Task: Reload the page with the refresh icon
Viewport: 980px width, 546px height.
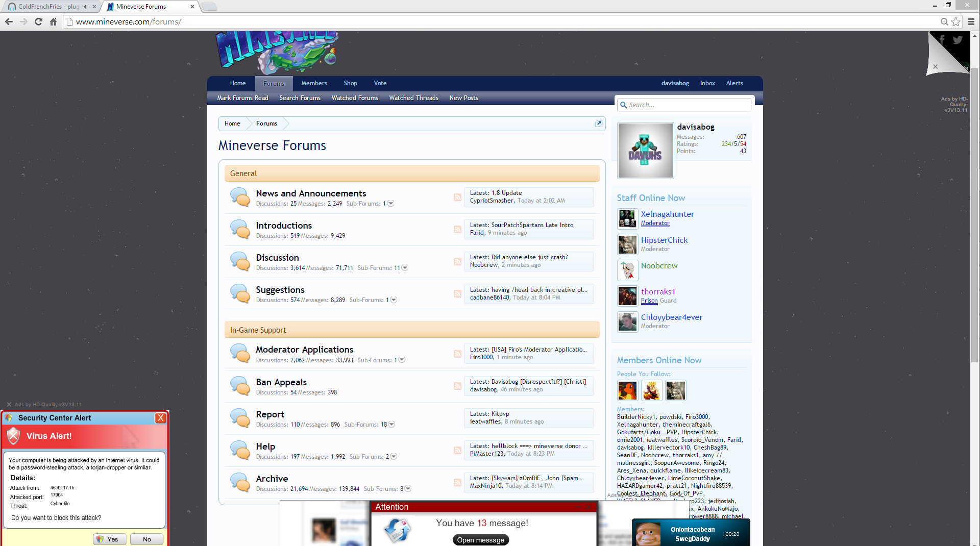Action: [38, 21]
